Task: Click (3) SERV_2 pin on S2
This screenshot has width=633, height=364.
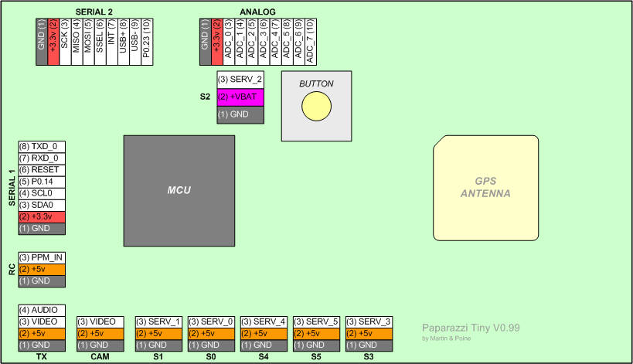Action: click(240, 80)
